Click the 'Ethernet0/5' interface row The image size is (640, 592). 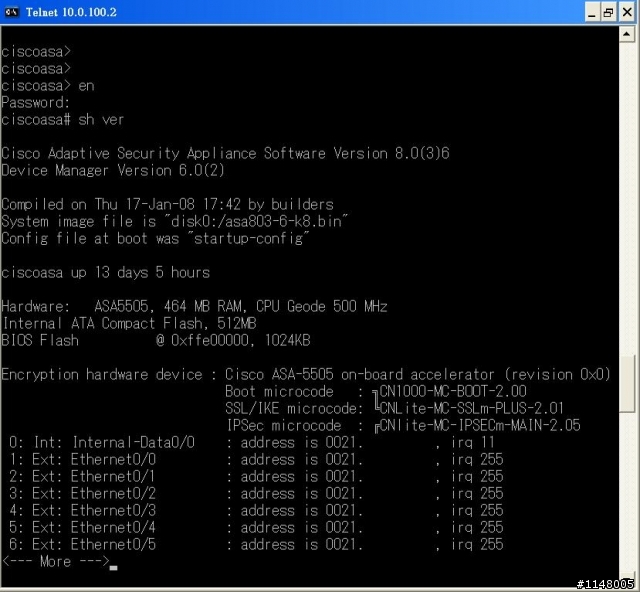tap(256, 545)
